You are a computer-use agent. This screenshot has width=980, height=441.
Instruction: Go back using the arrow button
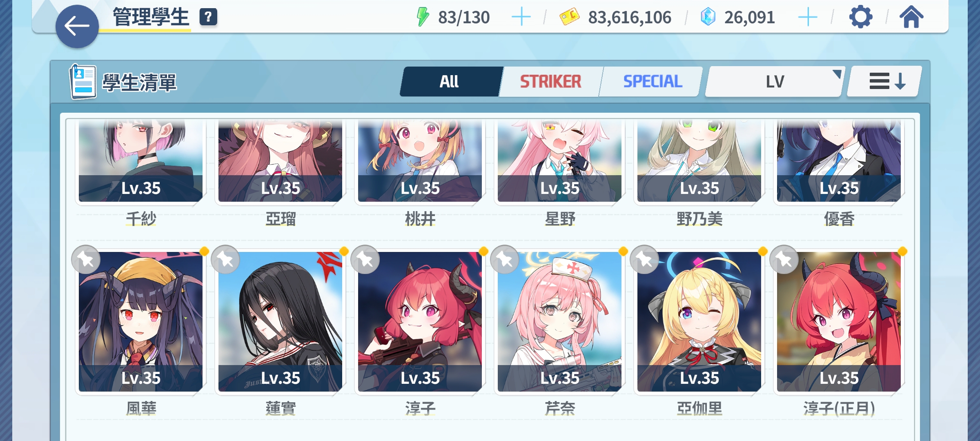click(77, 27)
